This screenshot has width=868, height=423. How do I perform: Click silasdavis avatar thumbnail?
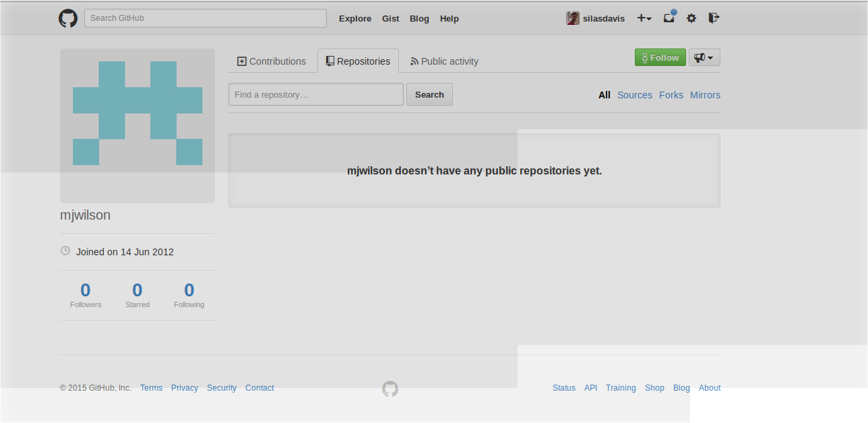pyautogui.click(x=573, y=18)
